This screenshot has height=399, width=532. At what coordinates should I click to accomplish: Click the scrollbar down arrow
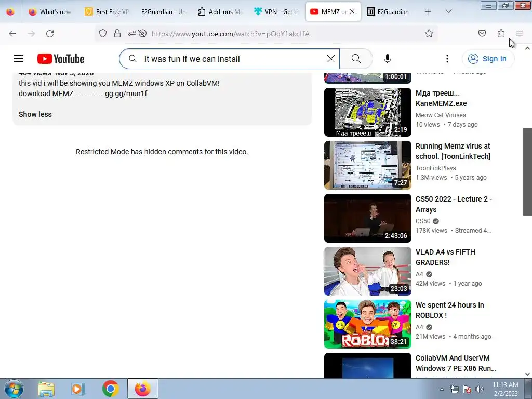click(x=527, y=374)
